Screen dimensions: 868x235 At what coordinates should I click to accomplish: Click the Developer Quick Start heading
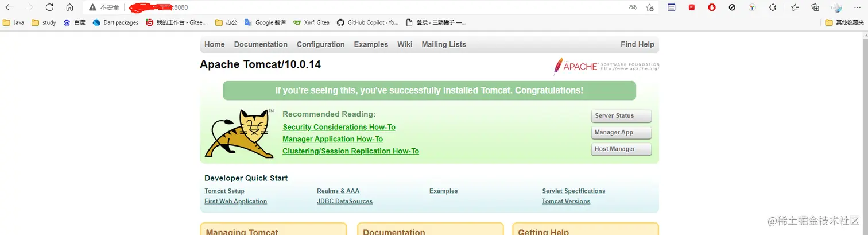[x=246, y=178]
